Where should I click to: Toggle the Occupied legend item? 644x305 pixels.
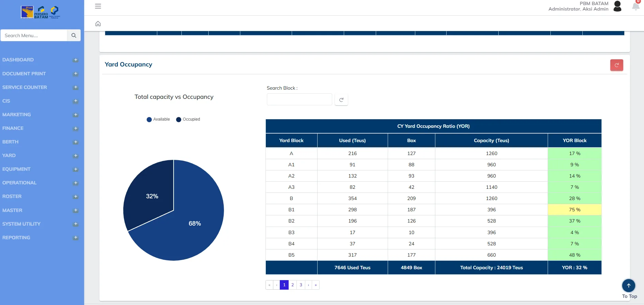pos(188,119)
